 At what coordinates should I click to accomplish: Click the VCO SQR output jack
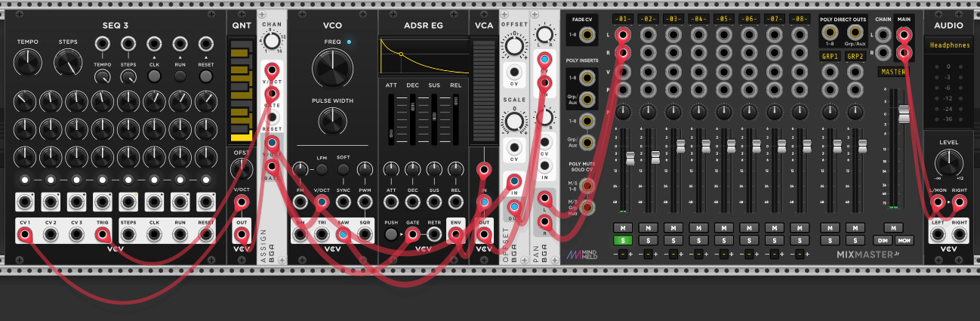tap(365, 235)
